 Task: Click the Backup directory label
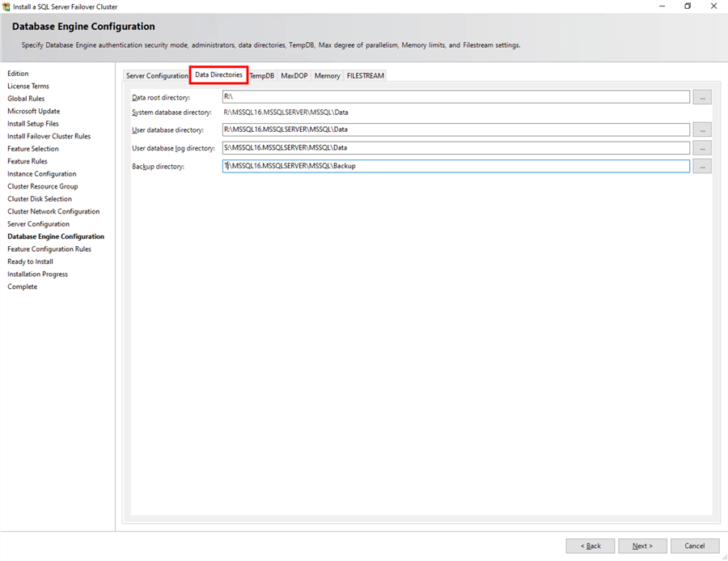[x=159, y=167]
